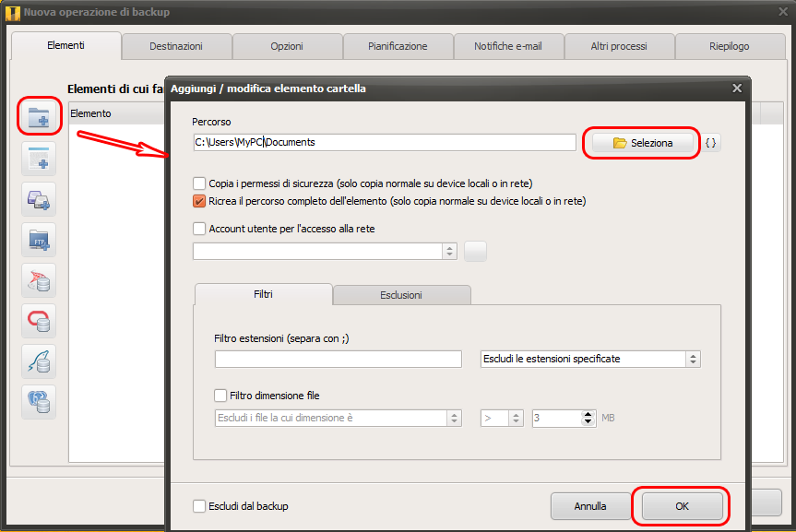796x532 pixels.
Task: Select the Elementi tab
Action: coord(66,46)
